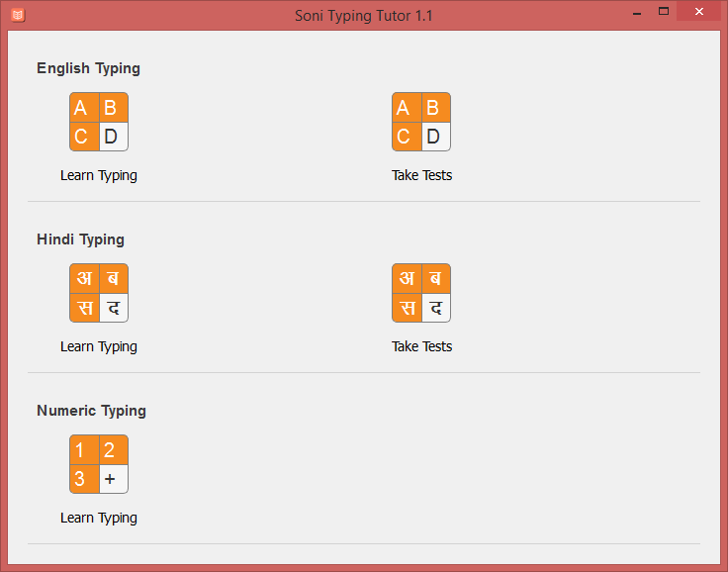Open the Hindi Learn Typing icon
This screenshot has width=728, height=572.
99,293
